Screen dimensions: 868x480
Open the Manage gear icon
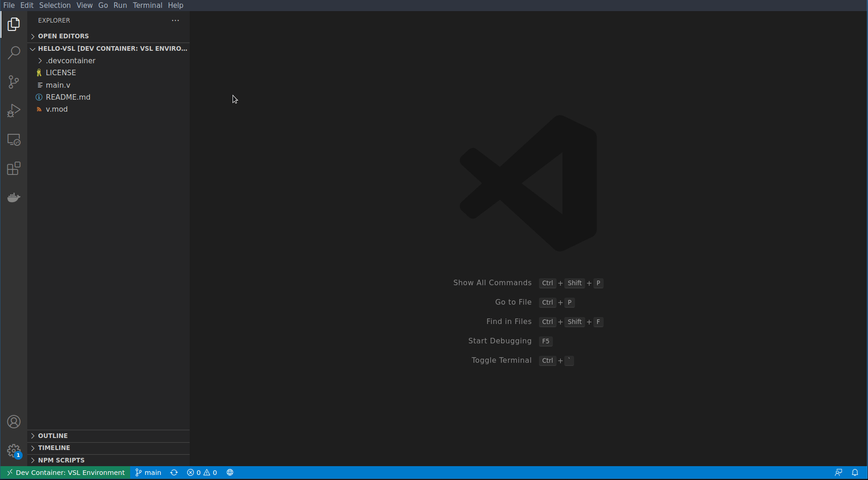[14, 450]
